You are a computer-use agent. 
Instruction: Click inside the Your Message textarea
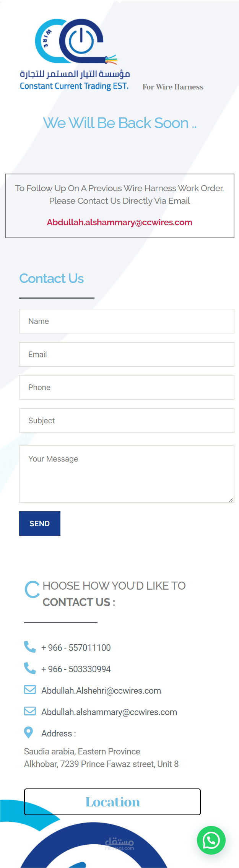click(x=127, y=474)
